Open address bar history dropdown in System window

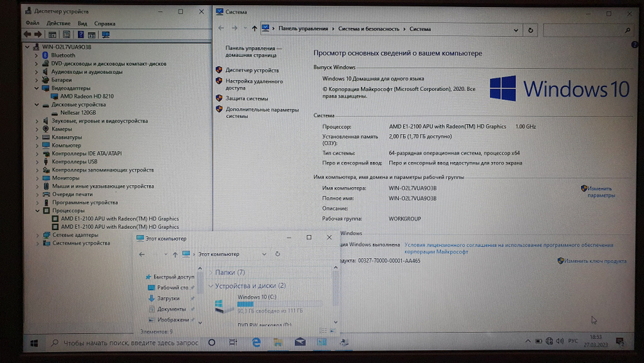click(x=515, y=30)
